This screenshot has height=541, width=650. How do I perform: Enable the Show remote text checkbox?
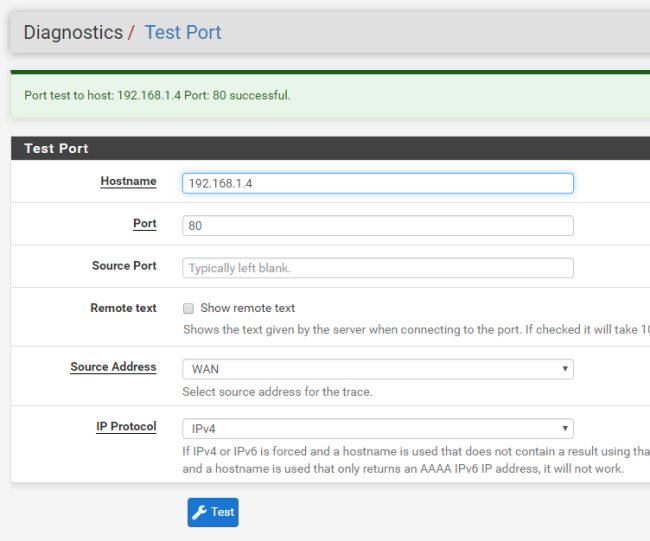[188, 308]
